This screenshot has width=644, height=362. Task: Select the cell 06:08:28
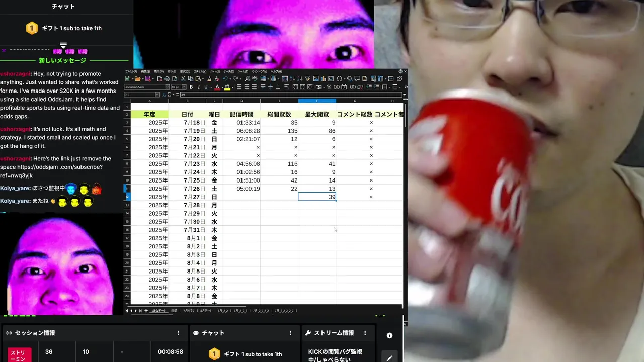[242, 131]
